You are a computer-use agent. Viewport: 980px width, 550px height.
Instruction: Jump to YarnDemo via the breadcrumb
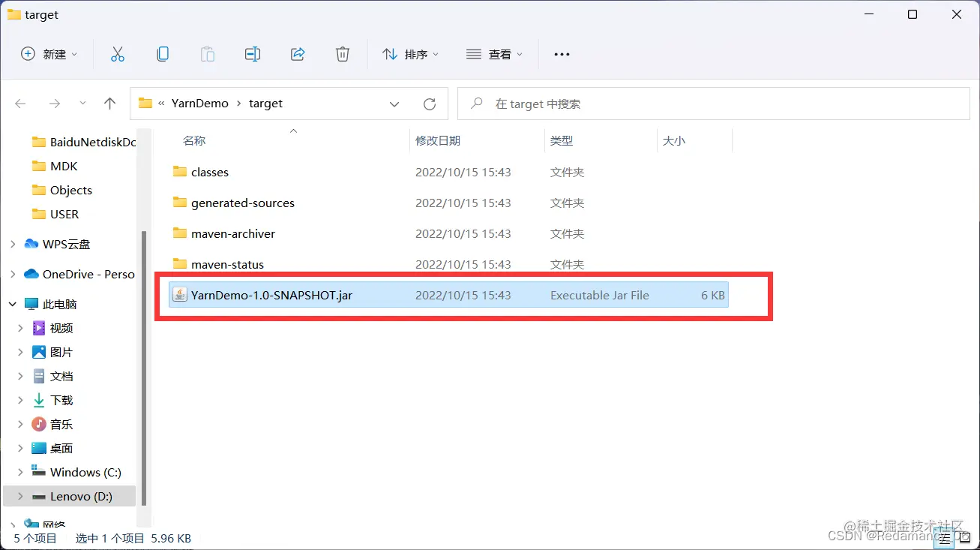pos(200,103)
